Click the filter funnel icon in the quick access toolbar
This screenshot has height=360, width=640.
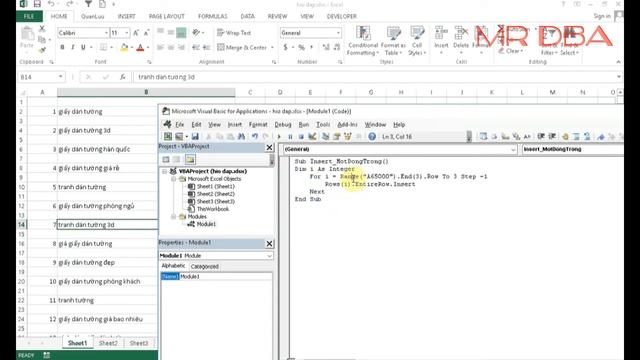pos(88,4)
